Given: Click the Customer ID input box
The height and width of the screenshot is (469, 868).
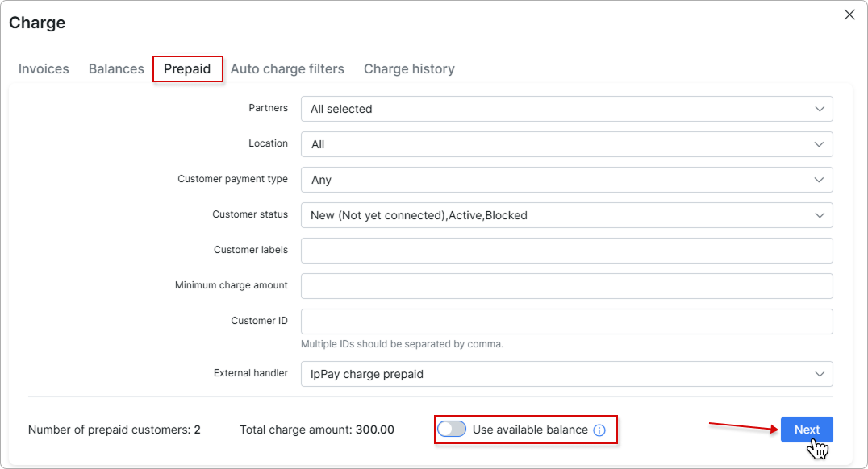Looking at the screenshot, I should 566,322.
